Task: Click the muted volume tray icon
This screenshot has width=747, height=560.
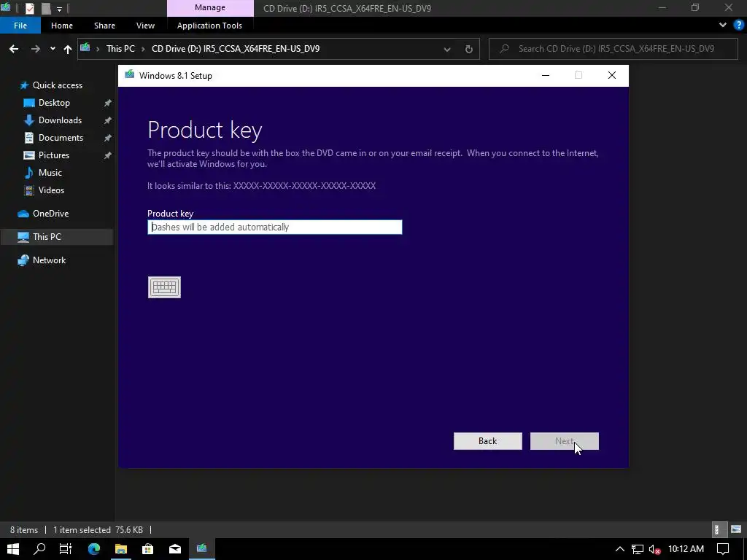Action: click(x=655, y=550)
